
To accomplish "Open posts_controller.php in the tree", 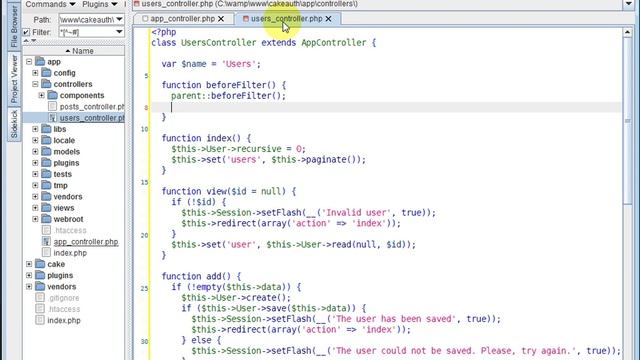I will tap(92, 107).
